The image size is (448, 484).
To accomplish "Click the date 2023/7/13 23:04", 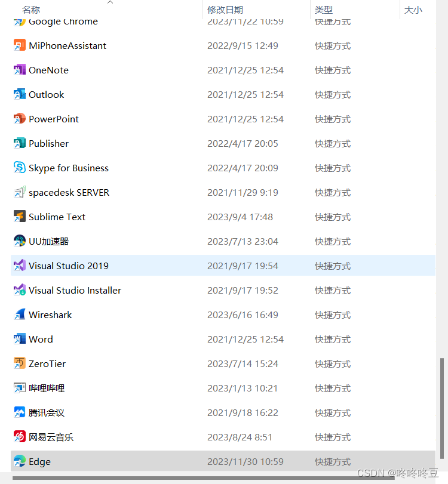I will coord(243,241).
